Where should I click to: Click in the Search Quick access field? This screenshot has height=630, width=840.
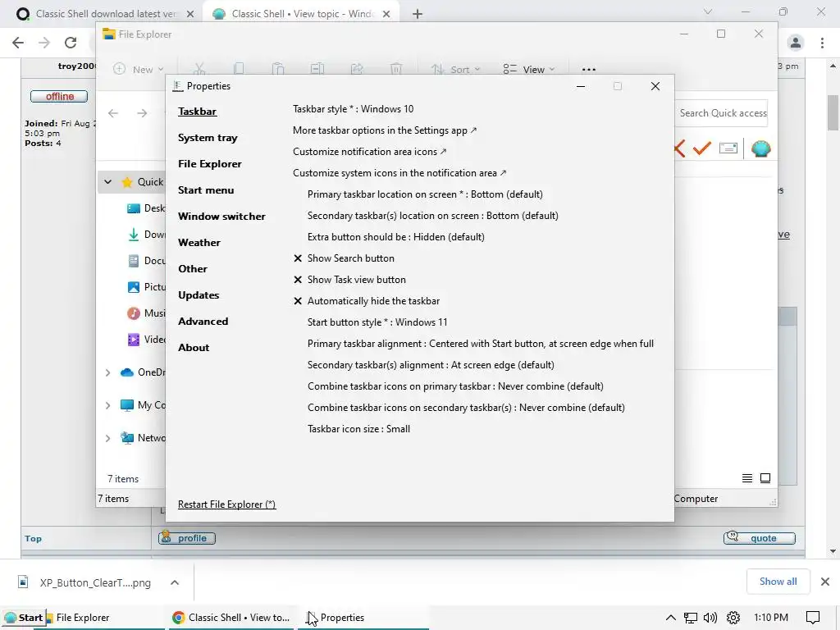tap(722, 113)
